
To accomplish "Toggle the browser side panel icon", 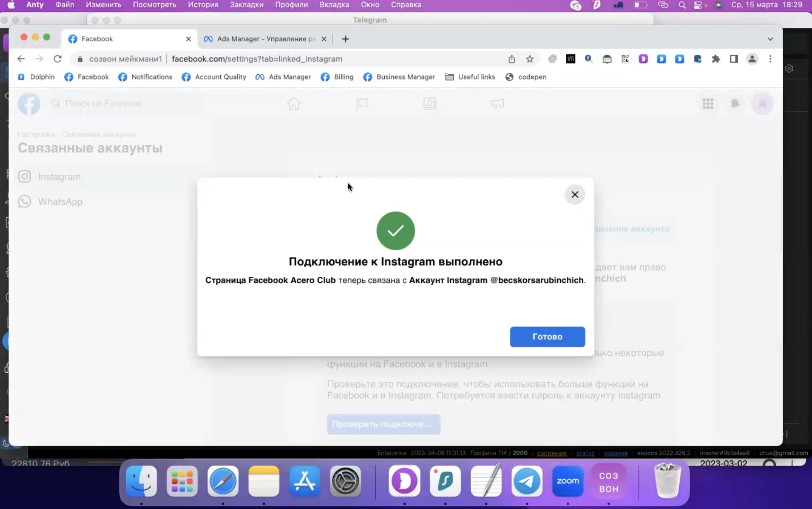I will tap(734, 59).
